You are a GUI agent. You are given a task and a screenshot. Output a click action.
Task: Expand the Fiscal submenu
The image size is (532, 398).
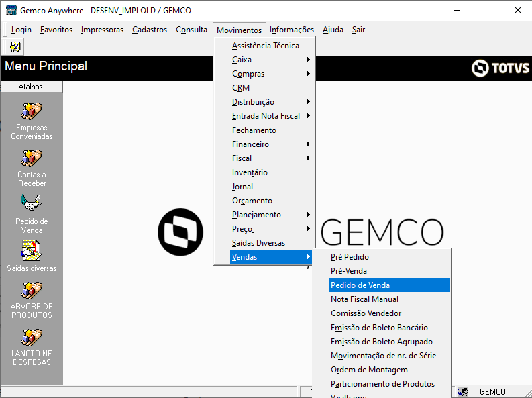pyautogui.click(x=265, y=158)
